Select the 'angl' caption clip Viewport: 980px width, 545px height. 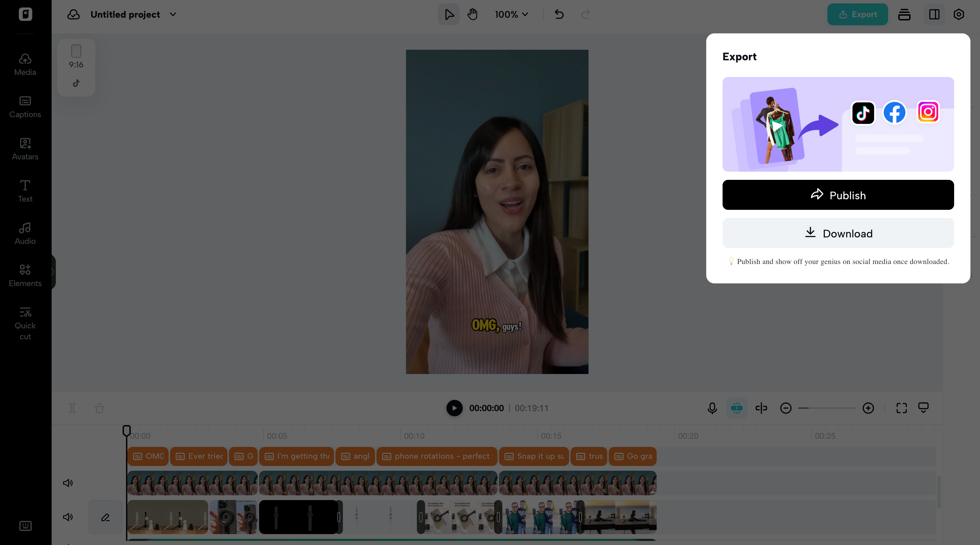click(355, 456)
